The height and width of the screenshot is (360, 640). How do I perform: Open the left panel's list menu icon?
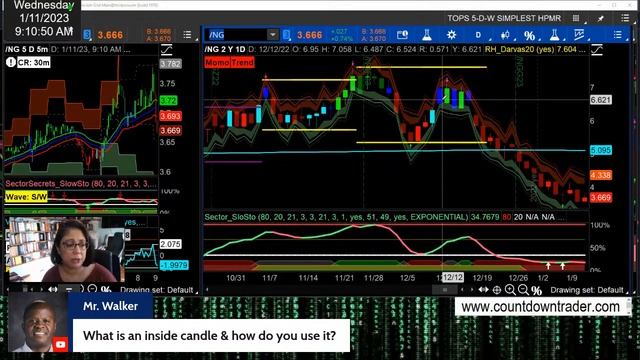187,35
